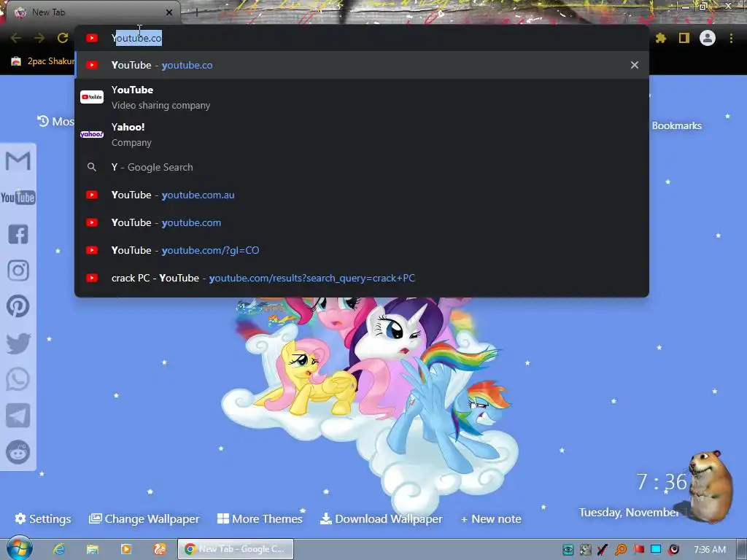Open File Explorer from the taskbar
The image size is (747, 560).
93,549
